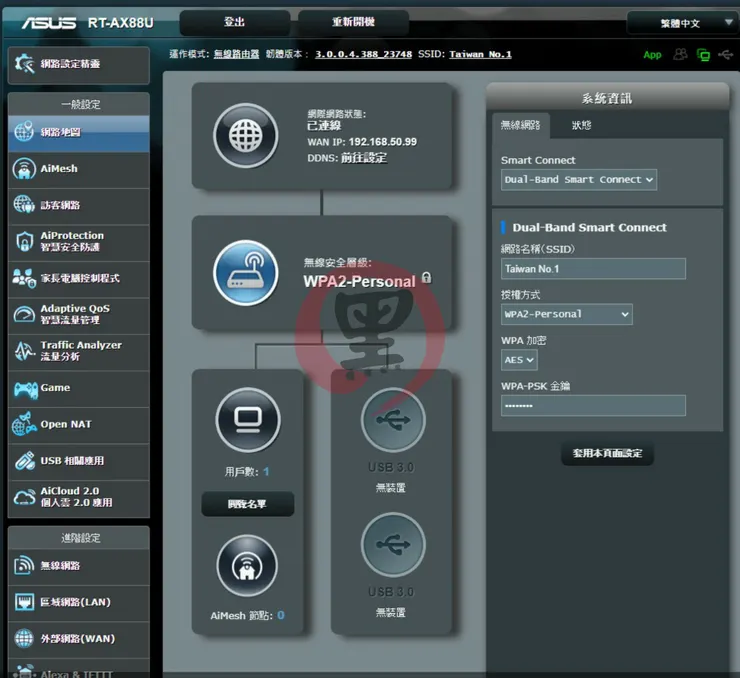The height and width of the screenshot is (678, 740).
Task: Click the green App link
Action: pyautogui.click(x=652, y=55)
